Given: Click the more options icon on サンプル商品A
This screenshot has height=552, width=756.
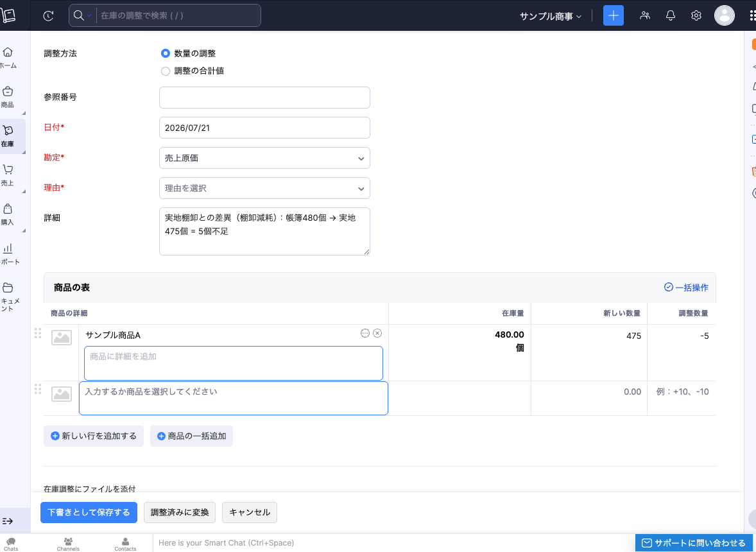Looking at the screenshot, I should pos(365,333).
